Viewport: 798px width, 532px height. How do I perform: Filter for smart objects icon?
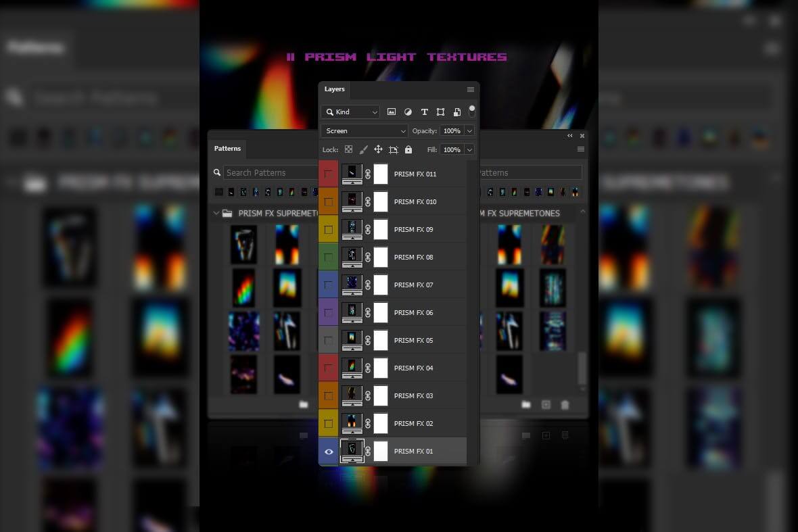(456, 112)
